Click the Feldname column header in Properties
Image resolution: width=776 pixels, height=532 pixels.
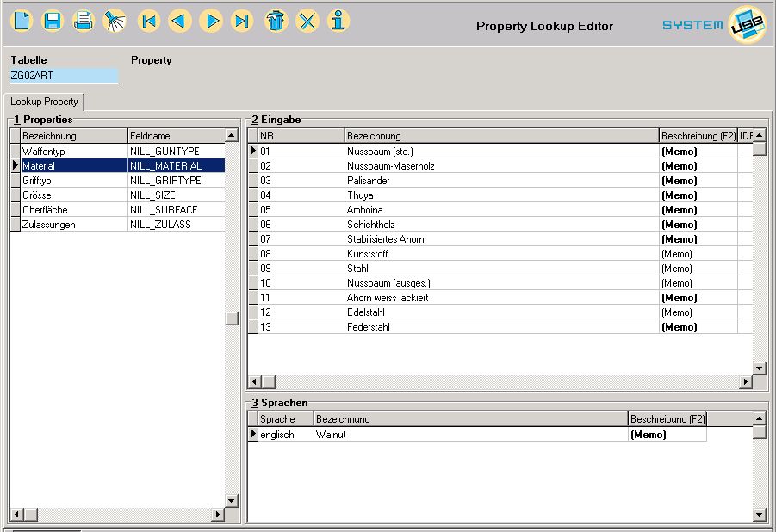(x=177, y=136)
